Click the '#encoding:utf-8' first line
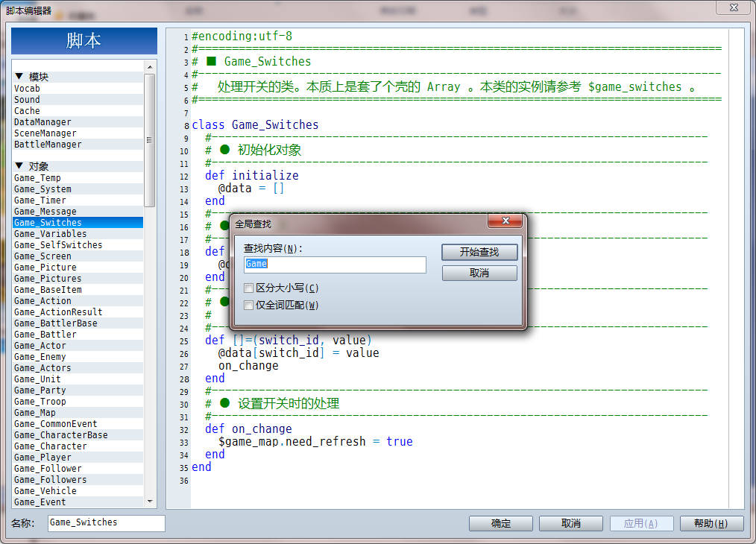Viewport: 756px width, 544px height. pos(242,36)
